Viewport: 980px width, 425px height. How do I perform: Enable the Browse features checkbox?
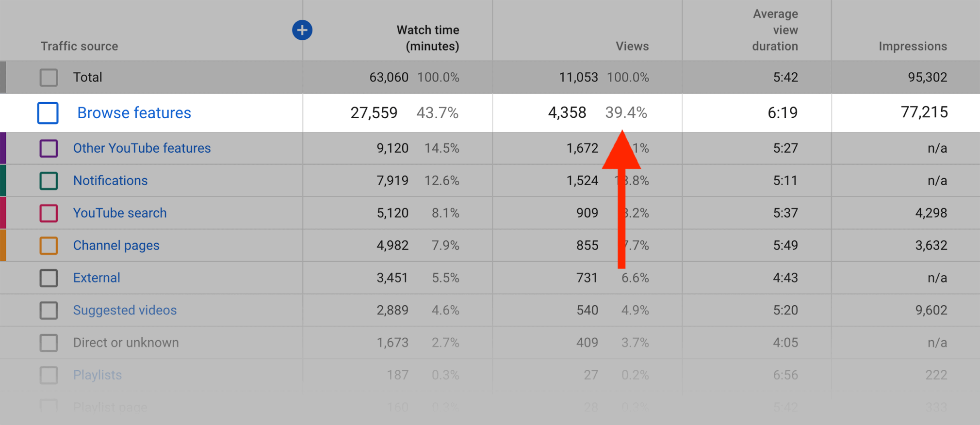point(48,113)
